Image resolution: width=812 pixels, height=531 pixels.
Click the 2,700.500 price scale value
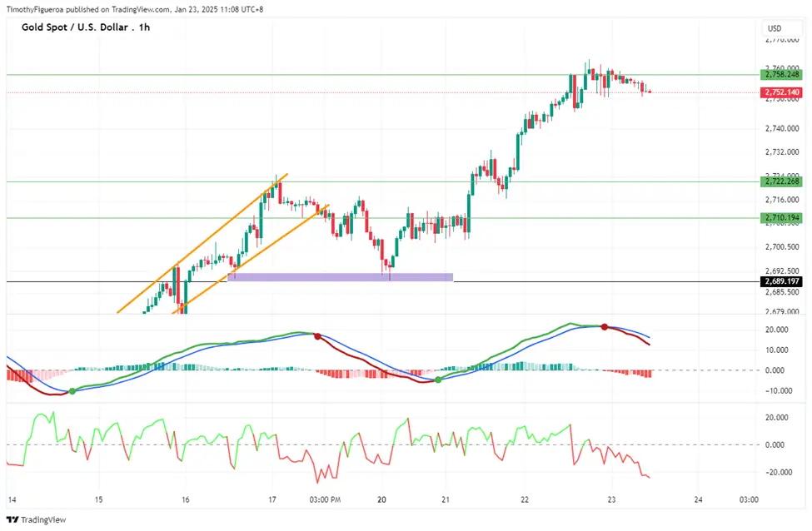click(x=782, y=247)
